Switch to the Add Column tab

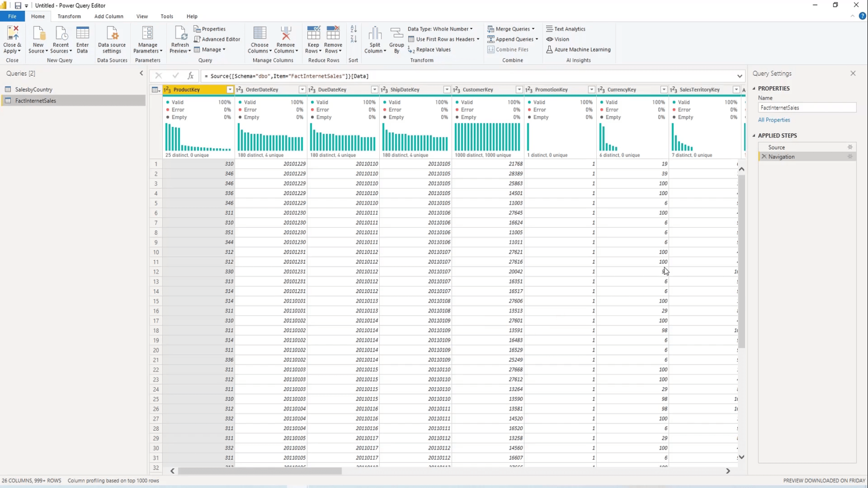(109, 17)
